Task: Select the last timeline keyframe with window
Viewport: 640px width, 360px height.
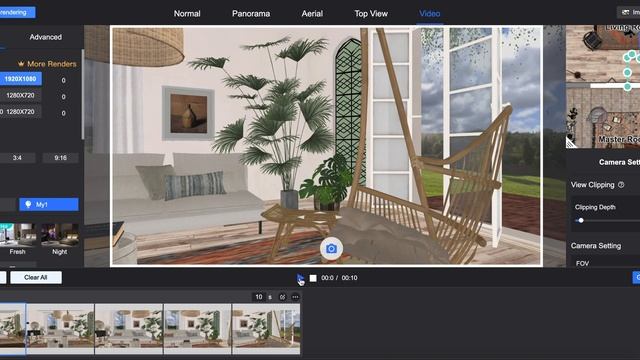Action: 266,329
